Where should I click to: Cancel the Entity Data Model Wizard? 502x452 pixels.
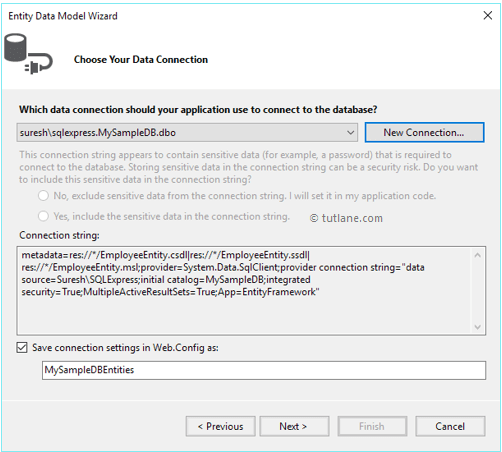click(x=450, y=426)
